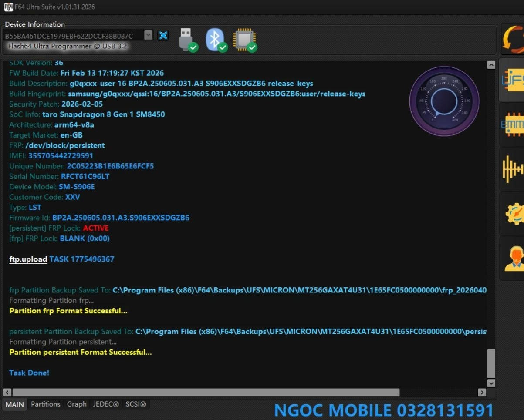
Task: Click the IMEI value 355705442729591
Action: tap(61, 156)
